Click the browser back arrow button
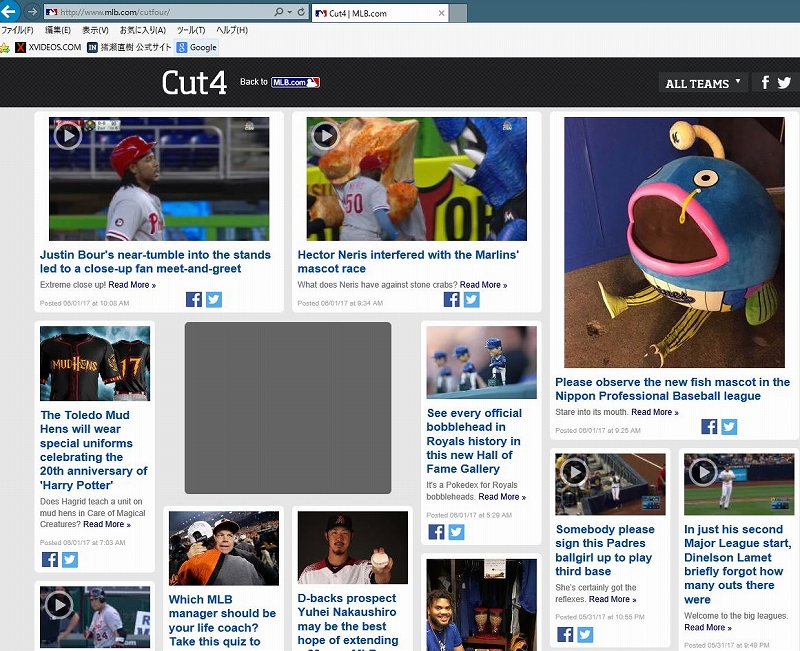The image size is (800, 651). [x=9, y=11]
